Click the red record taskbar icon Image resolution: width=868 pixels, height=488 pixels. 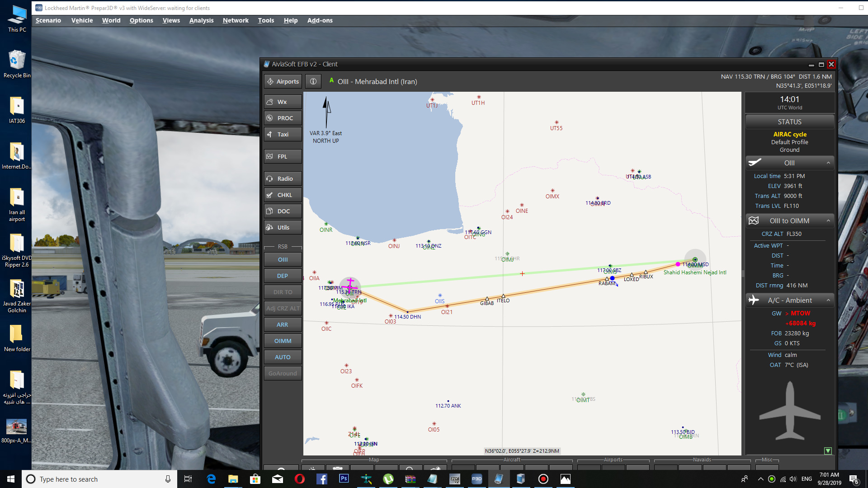point(543,479)
